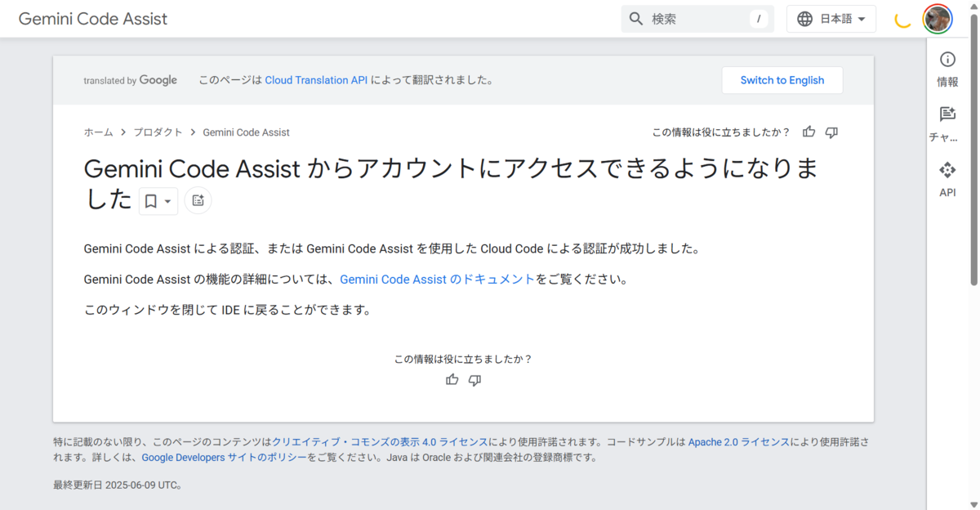
Task: Click the Gemini Code Assist header title
Action: (x=93, y=19)
